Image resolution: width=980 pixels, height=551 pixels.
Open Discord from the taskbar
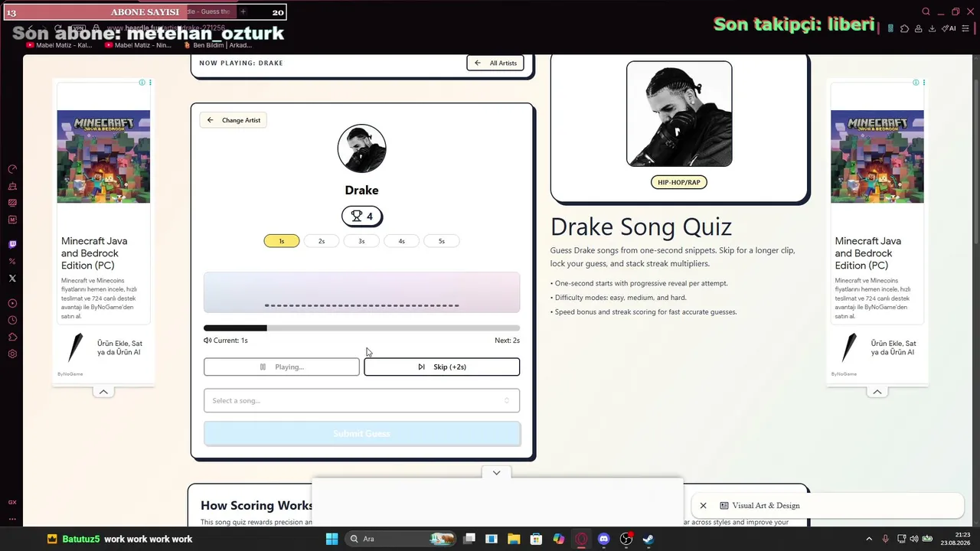click(603, 539)
